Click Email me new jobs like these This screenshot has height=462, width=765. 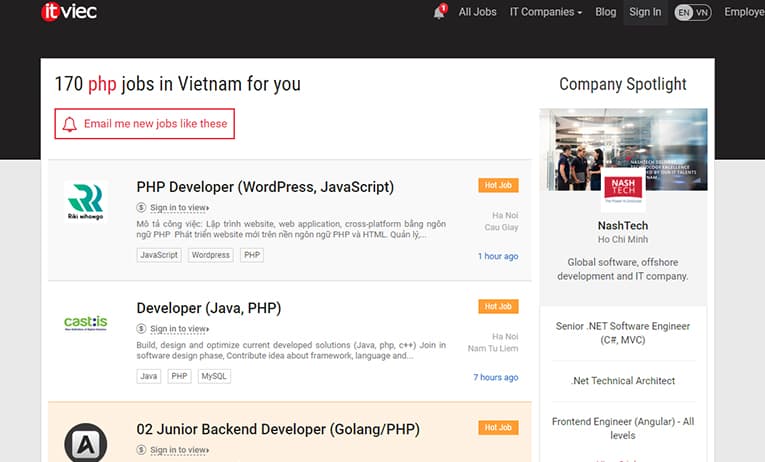coord(144,124)
